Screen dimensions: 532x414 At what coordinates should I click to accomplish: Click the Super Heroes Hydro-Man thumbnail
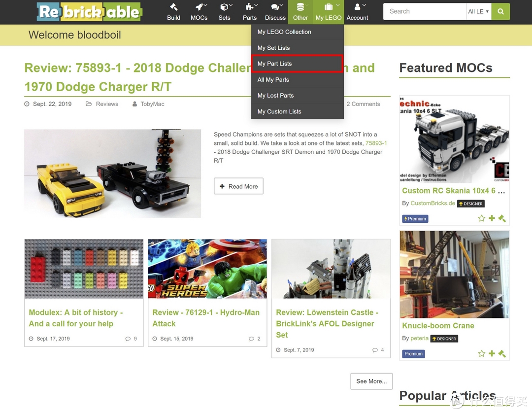[x=207, y=269]
